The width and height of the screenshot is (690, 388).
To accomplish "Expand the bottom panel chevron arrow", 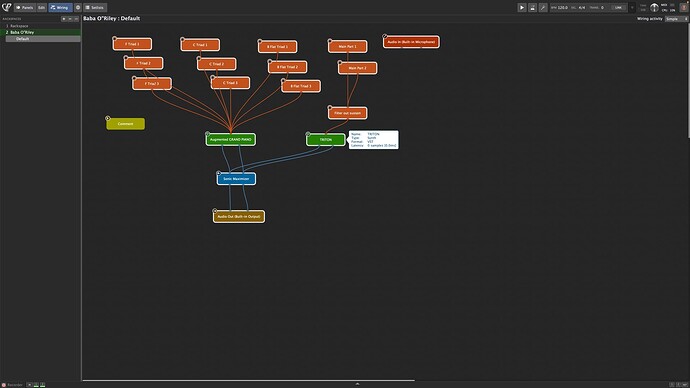I will pos(357,384).
